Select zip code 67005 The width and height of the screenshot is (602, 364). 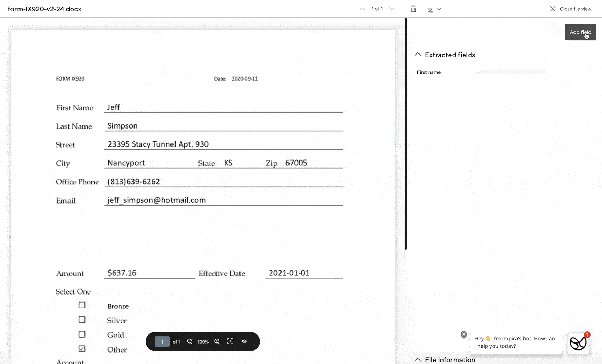point(296,163)
